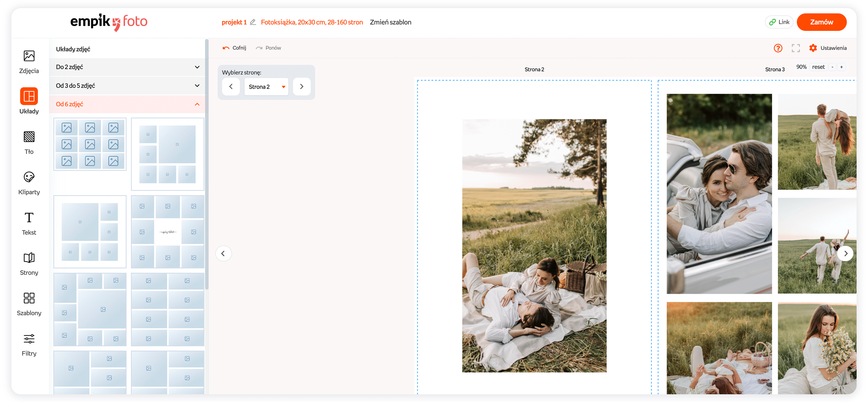This screenshot has width=868, height=402.
Task: Open the 'Strona 2' page dropdown
Action: [266, 87]
